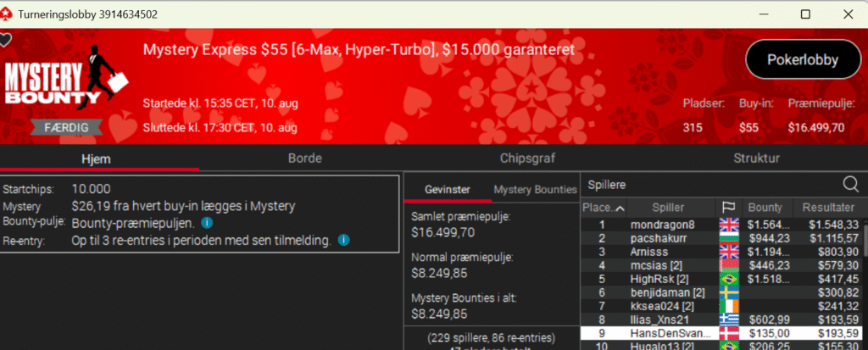868x350 pixels.
Task: Select the Gevinster tab
Action: 448,189
